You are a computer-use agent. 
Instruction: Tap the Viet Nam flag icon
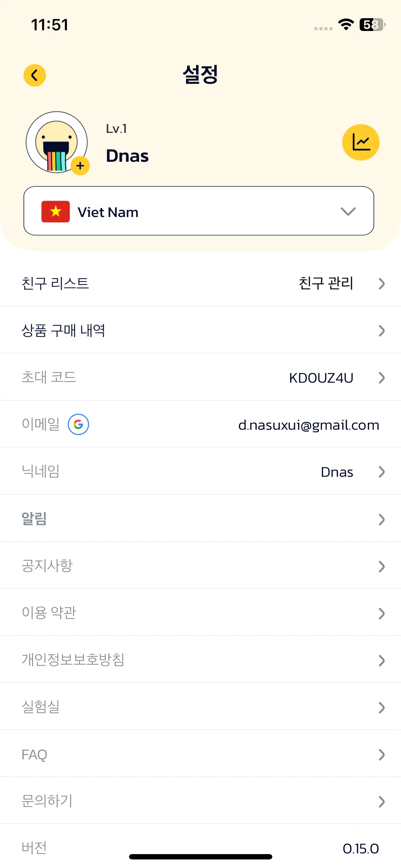pyautogui.click(x=56, y=212)
